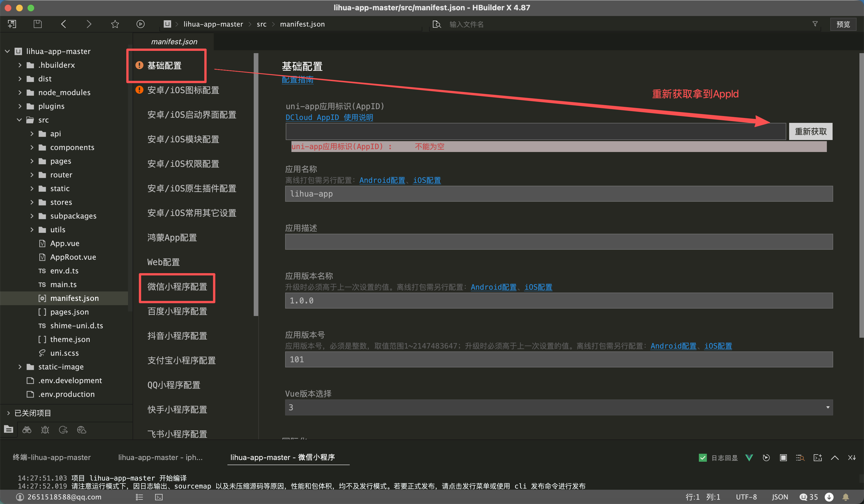Click the notification bell in status bar
The image size is (864, 504).
point(846,497)
